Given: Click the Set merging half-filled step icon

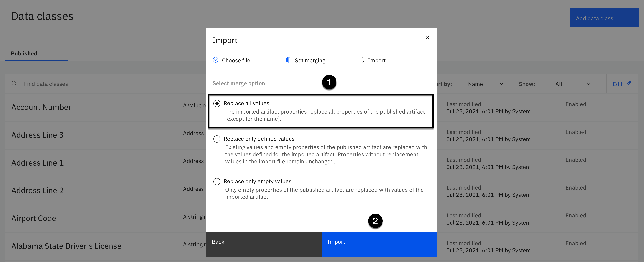Looking at the screenshot, I should click(x=288, y=60).
